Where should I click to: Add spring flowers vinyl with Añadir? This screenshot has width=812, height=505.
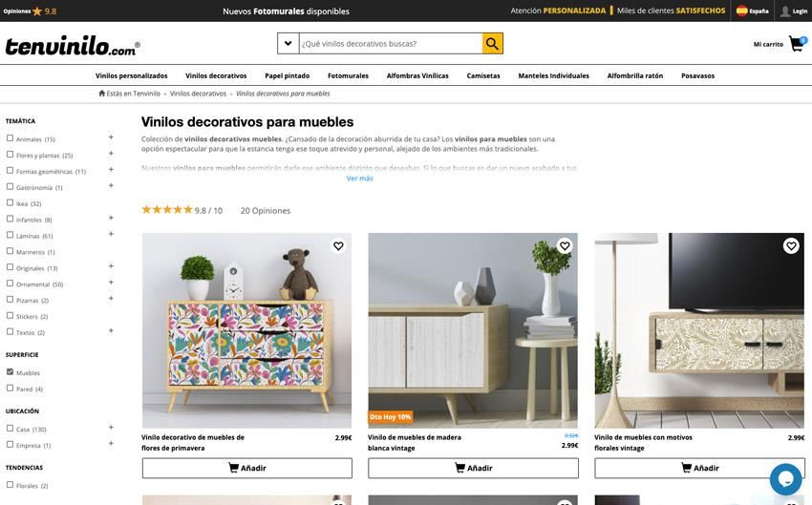coord(247,468)
